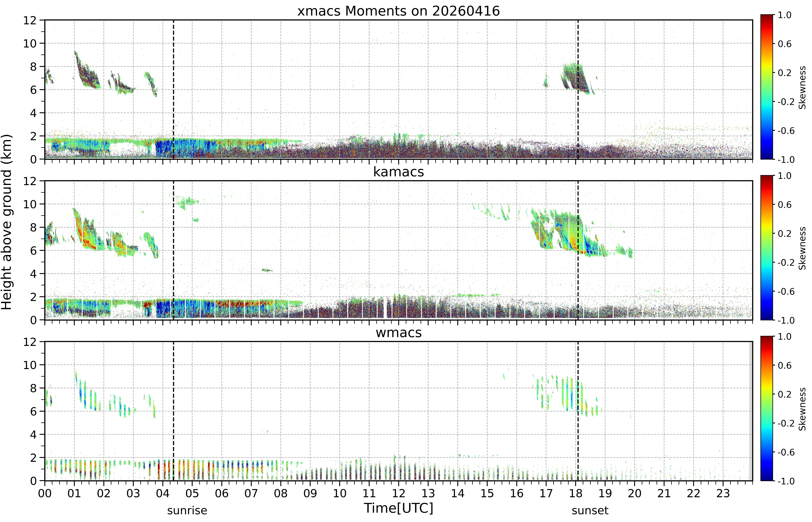
Task: Click the "0.2" tick on the wmacs colorbar
Action: (785, 394)
